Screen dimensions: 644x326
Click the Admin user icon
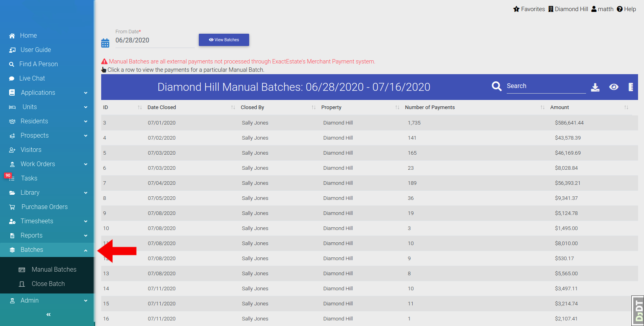coord(12,301)
